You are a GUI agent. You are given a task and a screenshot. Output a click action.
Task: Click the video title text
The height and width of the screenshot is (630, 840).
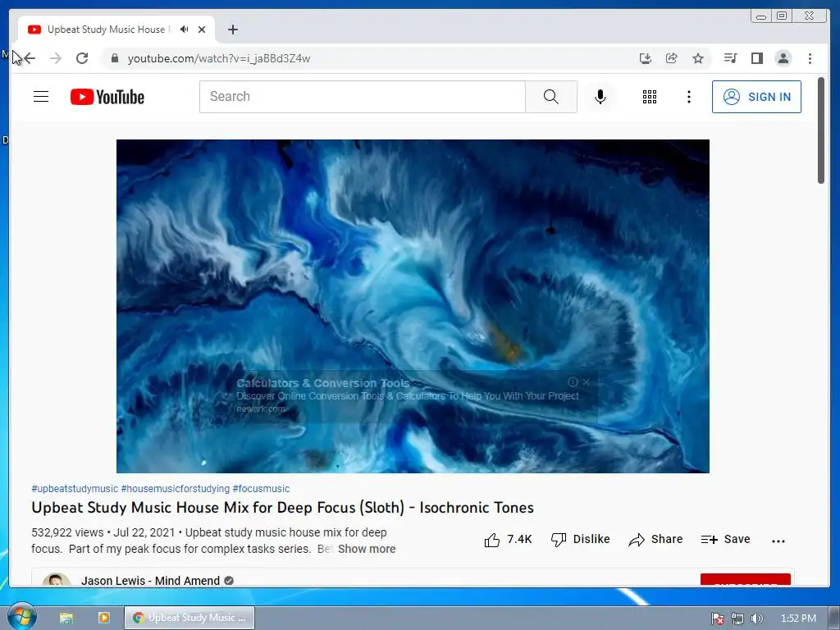pyautogui.click(x=282, y=507)
